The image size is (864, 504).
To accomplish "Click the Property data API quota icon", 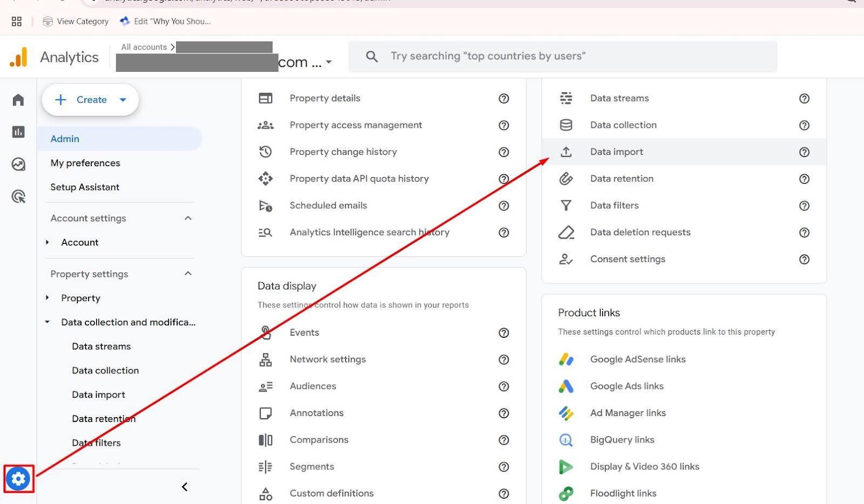I will tap(265, 179).
